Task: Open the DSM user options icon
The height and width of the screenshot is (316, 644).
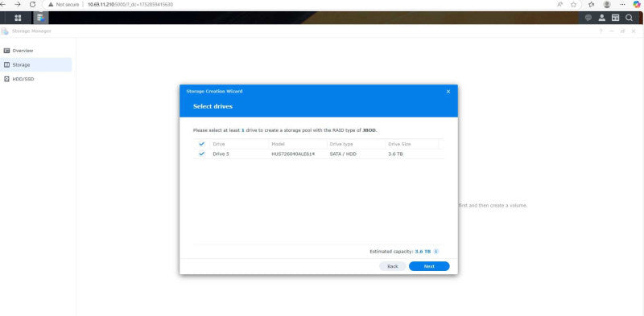Action: [x=601, y=18]
